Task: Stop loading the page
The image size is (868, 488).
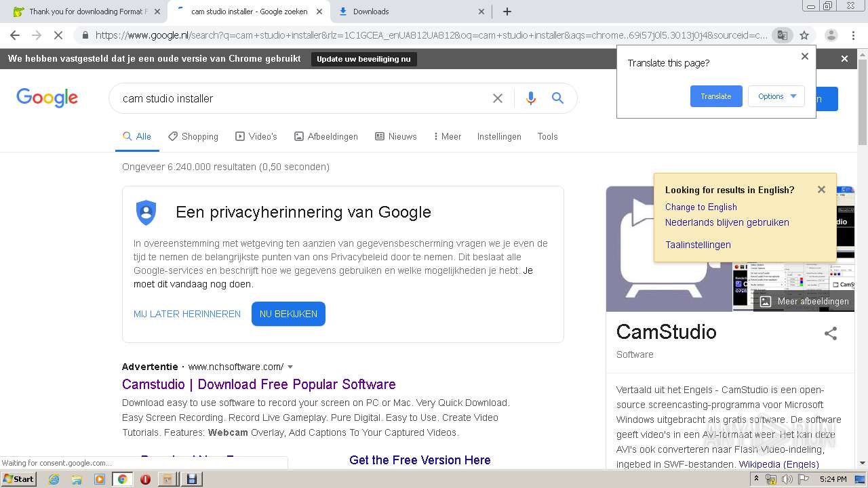Action: tap(58, 35)
